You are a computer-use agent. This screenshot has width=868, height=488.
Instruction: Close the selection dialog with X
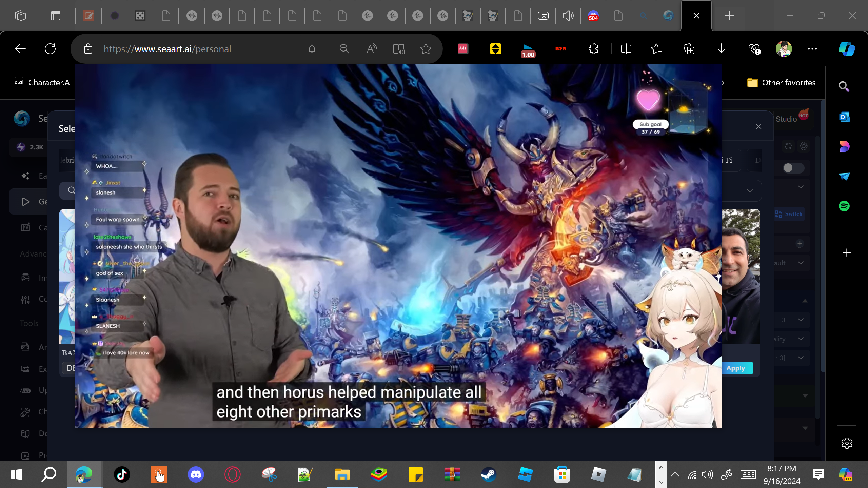pyautogui.click(x=758, y=126)
